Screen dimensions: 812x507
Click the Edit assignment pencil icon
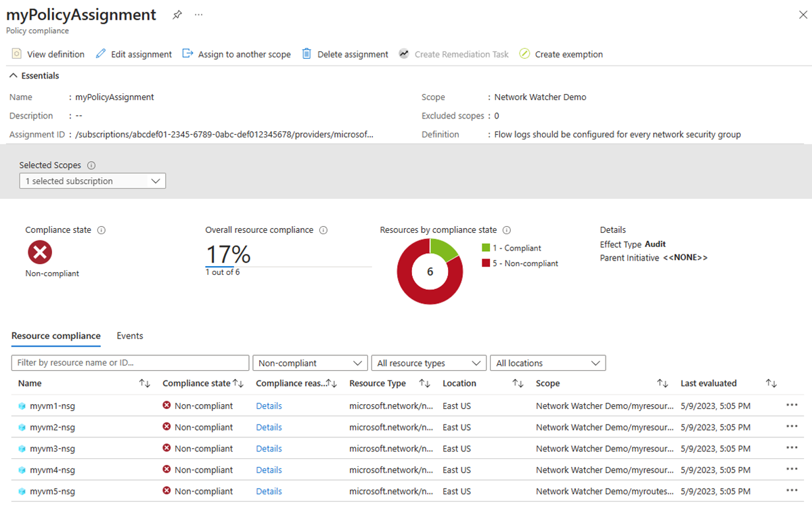(x=101, y=54)
